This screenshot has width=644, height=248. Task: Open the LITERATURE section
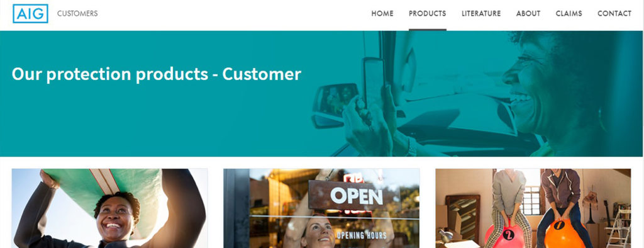coord(481,14)
